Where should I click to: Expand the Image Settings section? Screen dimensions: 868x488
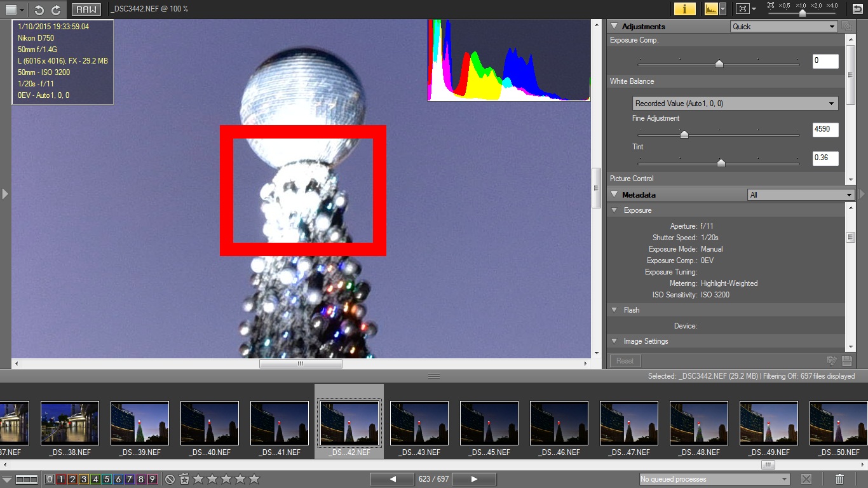(x=614, y=341)
